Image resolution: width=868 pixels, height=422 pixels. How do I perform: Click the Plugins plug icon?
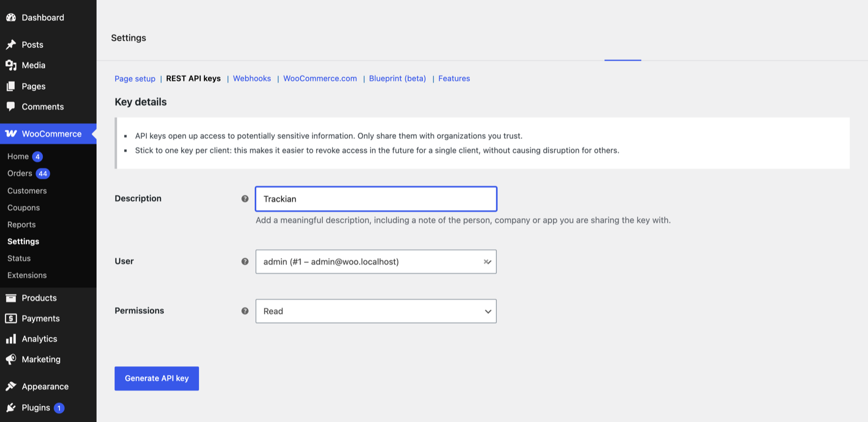(11, 407)
